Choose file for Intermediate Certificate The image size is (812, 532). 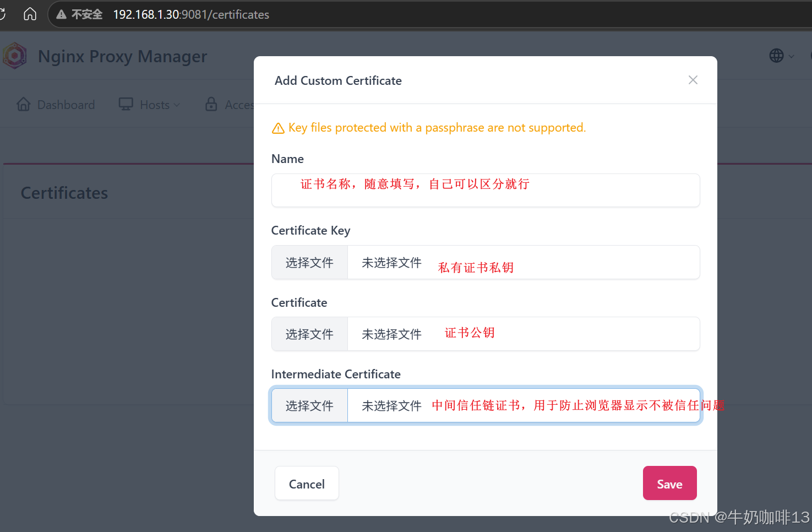point(309,406)
